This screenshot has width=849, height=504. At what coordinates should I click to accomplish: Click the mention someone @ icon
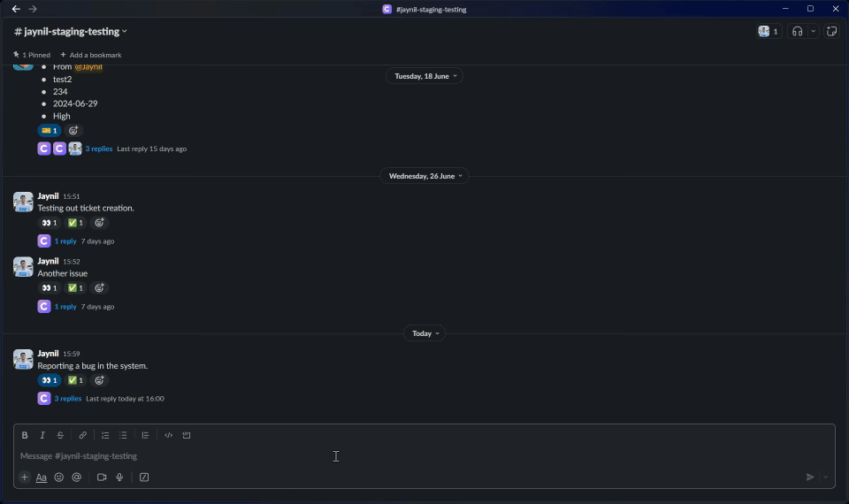tap(77, 477)
